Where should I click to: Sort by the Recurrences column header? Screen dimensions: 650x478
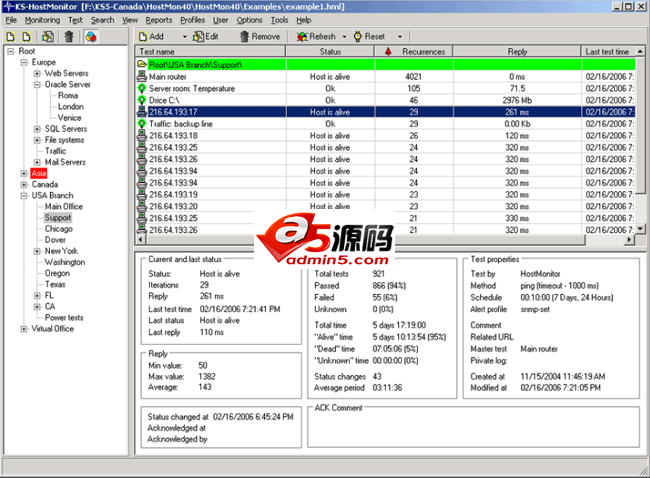tap(414, 51)
